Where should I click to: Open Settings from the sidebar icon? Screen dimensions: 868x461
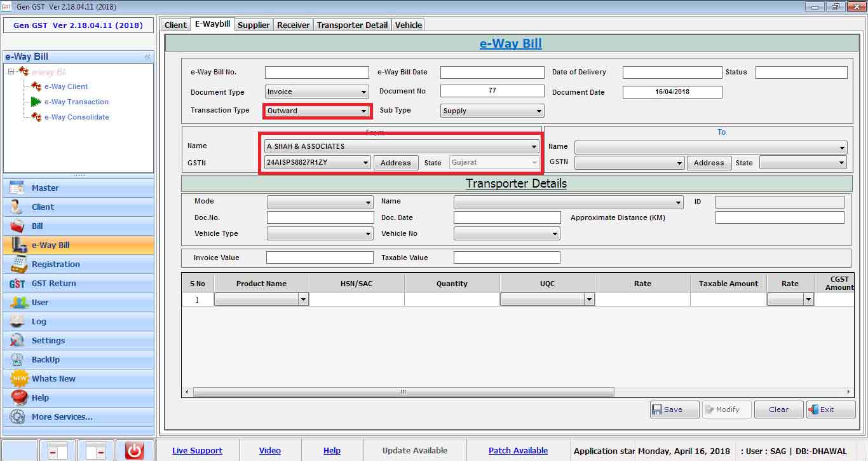(17, 341)
